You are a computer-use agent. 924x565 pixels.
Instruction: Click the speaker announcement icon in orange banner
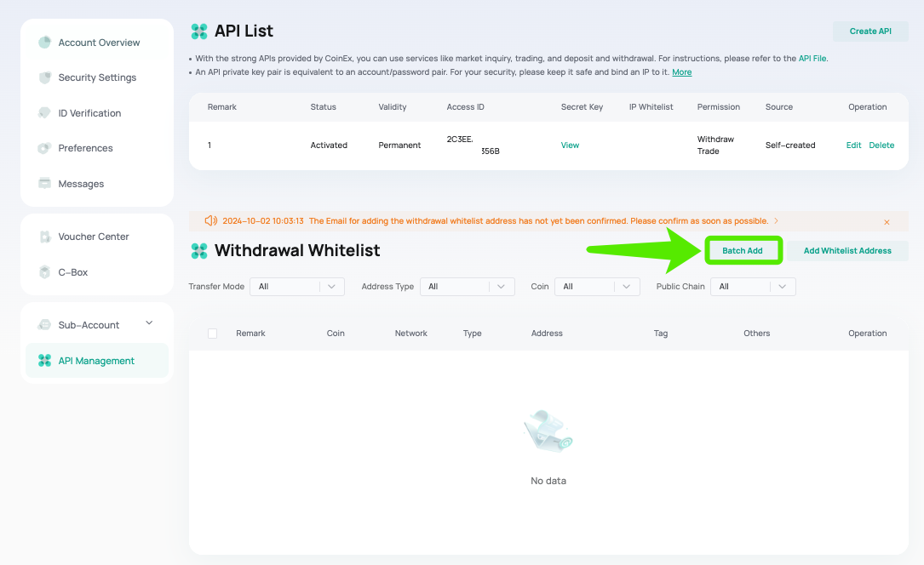[x=210, y=220]
